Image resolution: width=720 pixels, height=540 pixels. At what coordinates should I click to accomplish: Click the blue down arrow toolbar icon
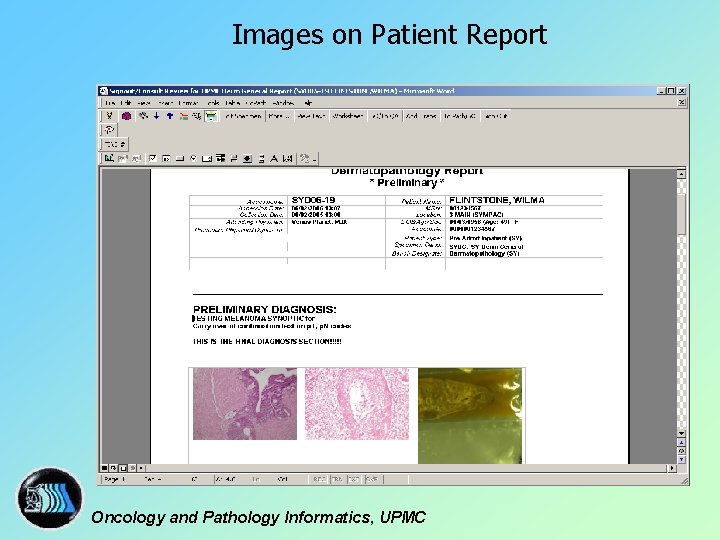(157, 116)
